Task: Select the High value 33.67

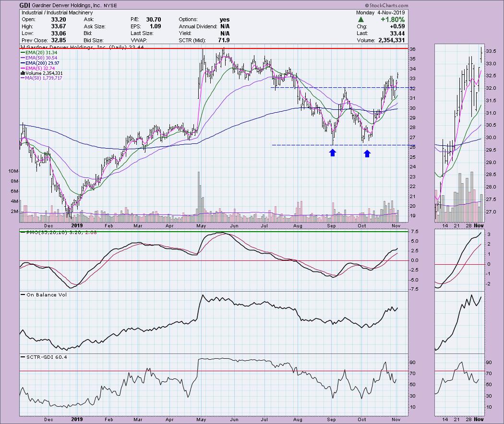Action: tap(59, 26)
